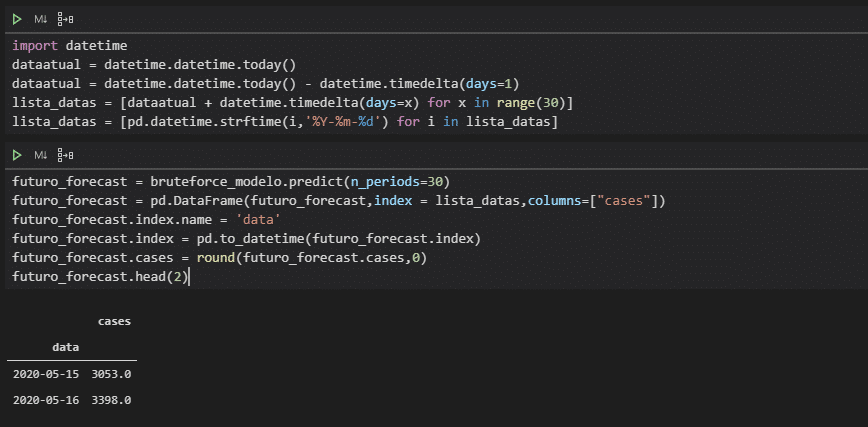Click the 'dataatual = datetime.datetime.today()' line
Screen dimensions: 868x427
point(154,64)
